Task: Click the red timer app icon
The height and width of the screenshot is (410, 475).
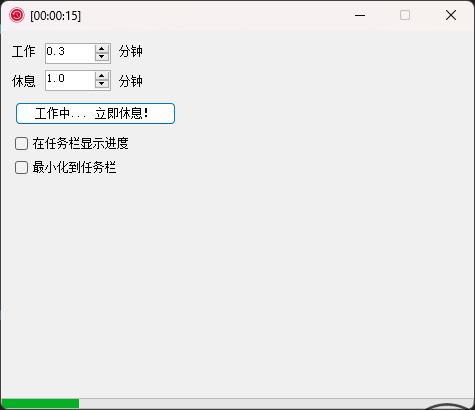Action: (17, 15)
